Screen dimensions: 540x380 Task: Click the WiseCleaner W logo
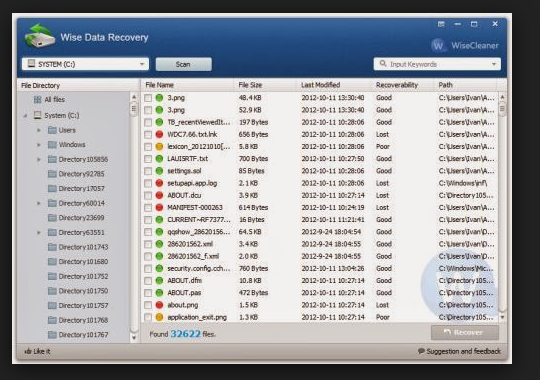pyautogui.click(x=438, y=45)
